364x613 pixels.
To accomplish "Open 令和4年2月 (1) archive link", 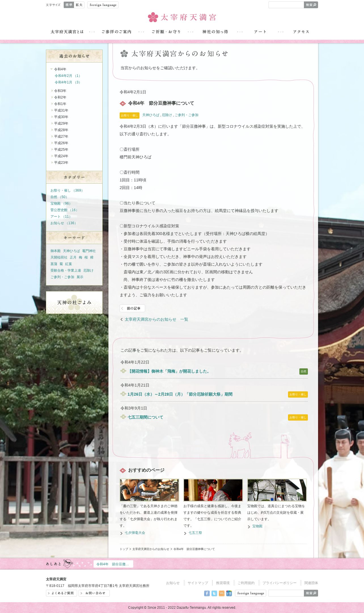I will [68, 76].
